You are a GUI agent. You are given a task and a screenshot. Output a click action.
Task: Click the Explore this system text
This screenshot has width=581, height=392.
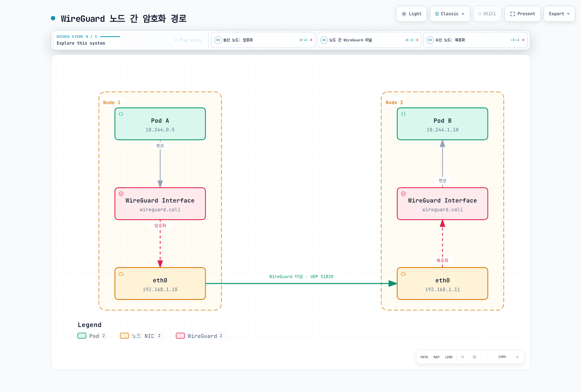coord(81,43)
